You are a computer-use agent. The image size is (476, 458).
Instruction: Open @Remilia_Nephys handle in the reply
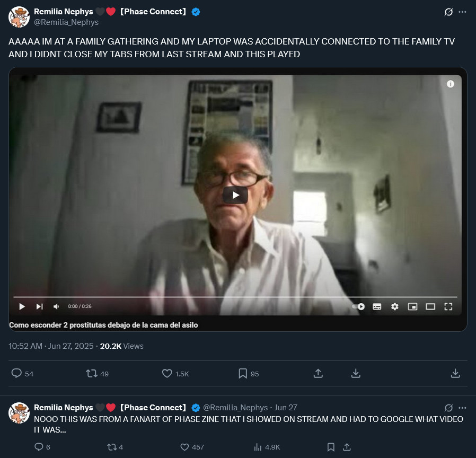[235, 407]
